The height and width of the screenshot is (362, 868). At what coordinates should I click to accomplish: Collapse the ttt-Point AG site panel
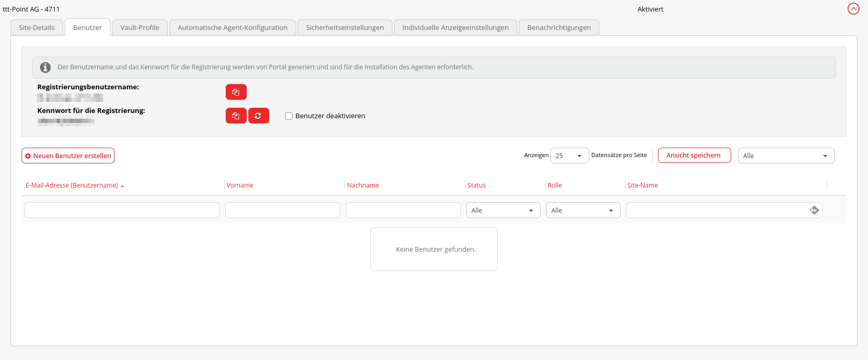(853, 9)
